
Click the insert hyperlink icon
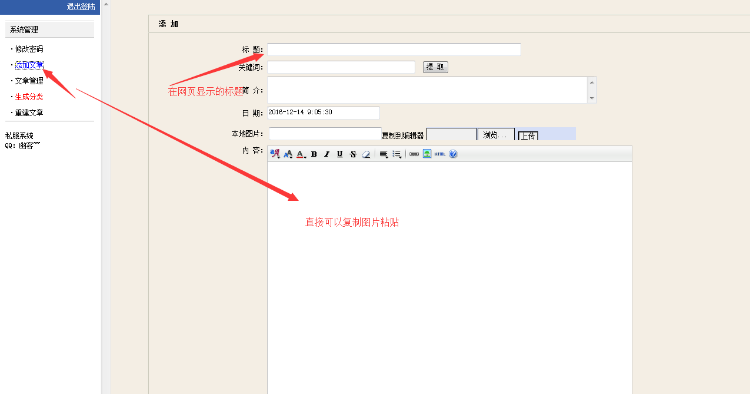[414, 154]
